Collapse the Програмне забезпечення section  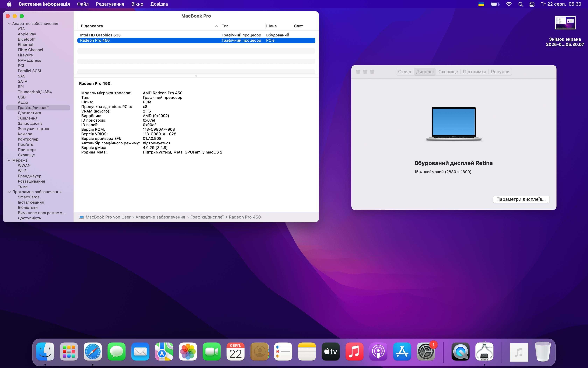pyautogui.click(x=9, y=192)
